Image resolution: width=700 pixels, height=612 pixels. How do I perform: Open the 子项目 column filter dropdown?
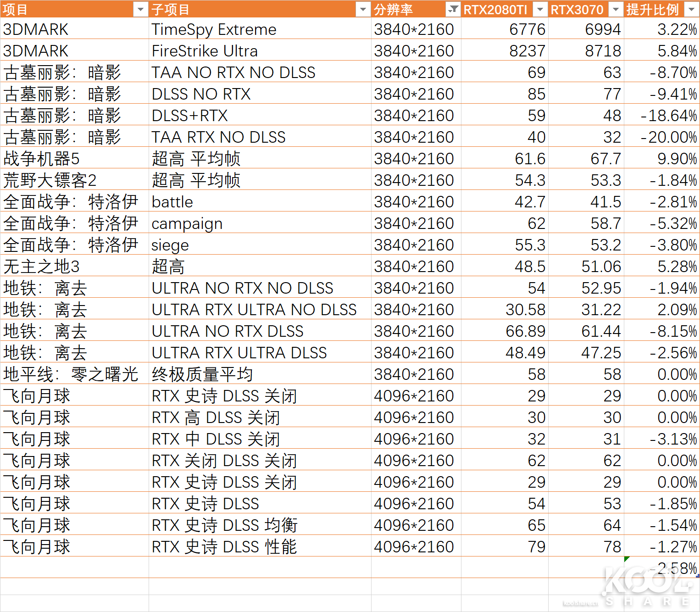pyautogui.click(x=363, y=9)
